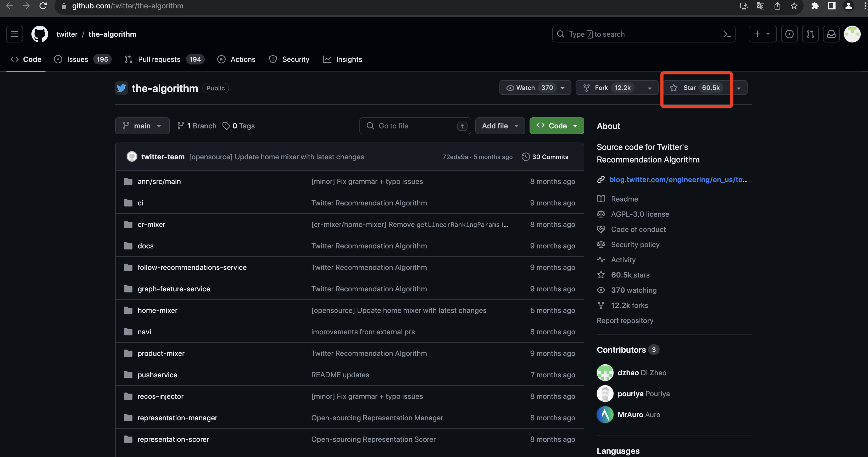Open browser extensions puzzle icon
The height and width of the screenshot is (457, 868).
(815, 6)
